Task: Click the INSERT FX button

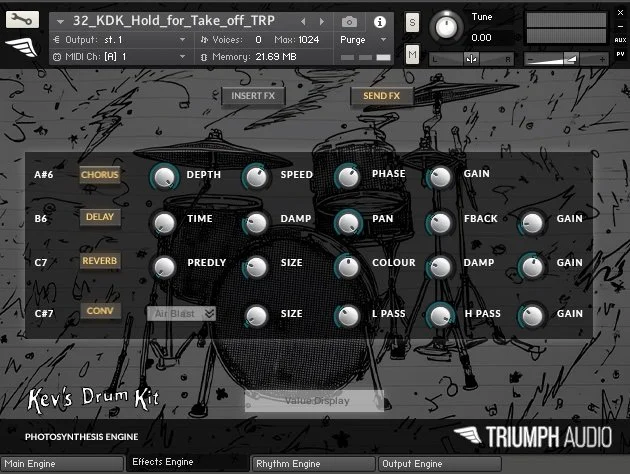Action: coord(253,96)
